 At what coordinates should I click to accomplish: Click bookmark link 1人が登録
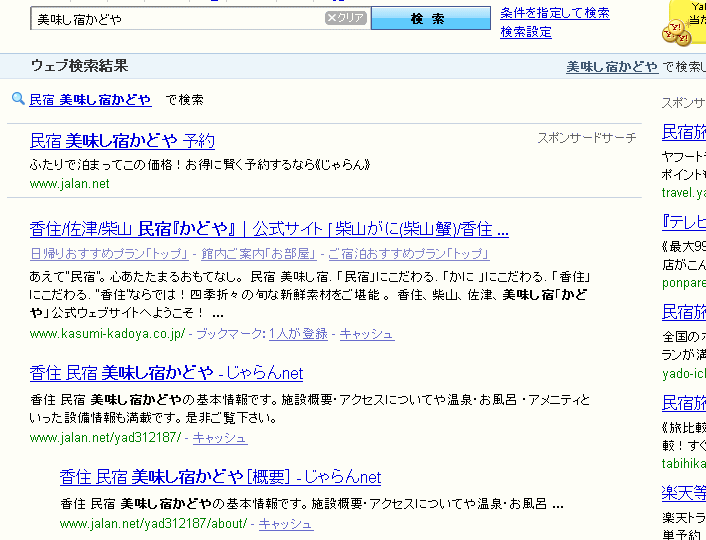pos(298,334)
